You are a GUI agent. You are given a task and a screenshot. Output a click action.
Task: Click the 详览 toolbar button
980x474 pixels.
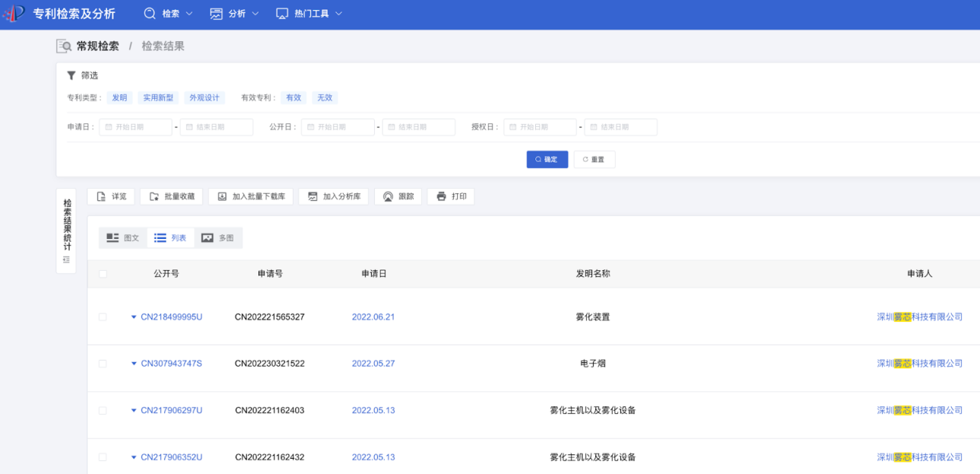click(x=111, y=196)
